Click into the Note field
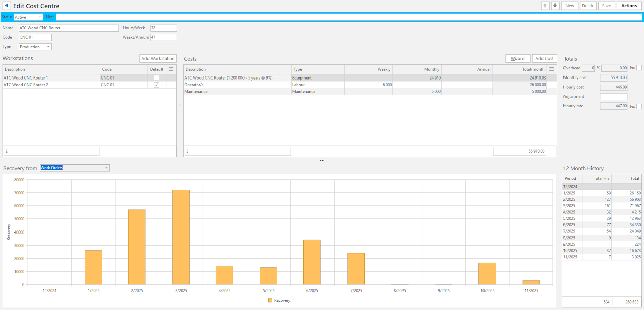 point(349,17)
